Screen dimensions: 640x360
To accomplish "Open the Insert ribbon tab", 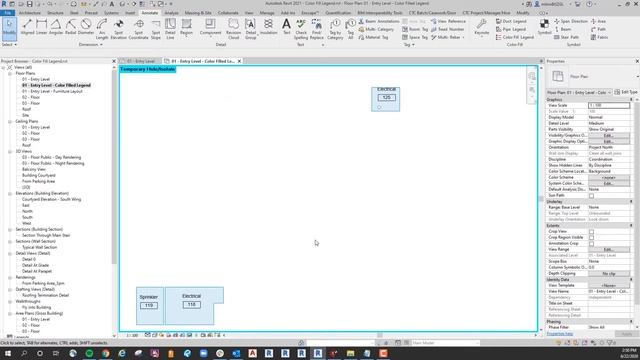I will [130, 13].
